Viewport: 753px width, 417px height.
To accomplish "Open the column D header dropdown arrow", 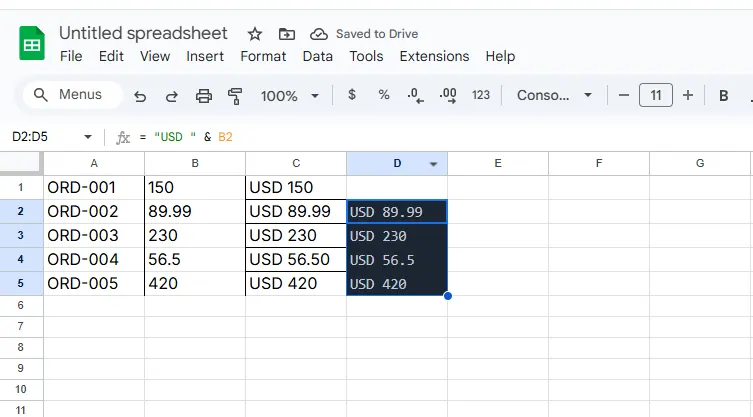I will (434, 164).
